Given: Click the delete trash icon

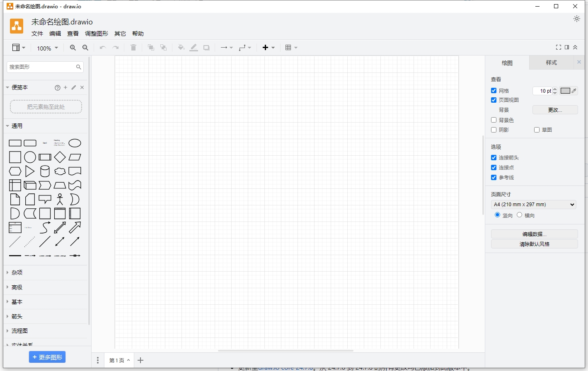Looking at the screenshot, I should [x=133, y=48].
